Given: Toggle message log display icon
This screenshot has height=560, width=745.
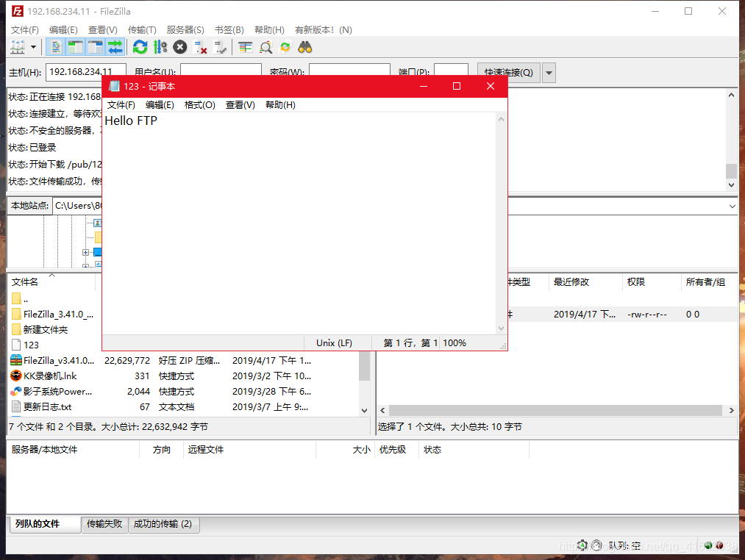Looking at the screenshot, I should pos(56,47).
